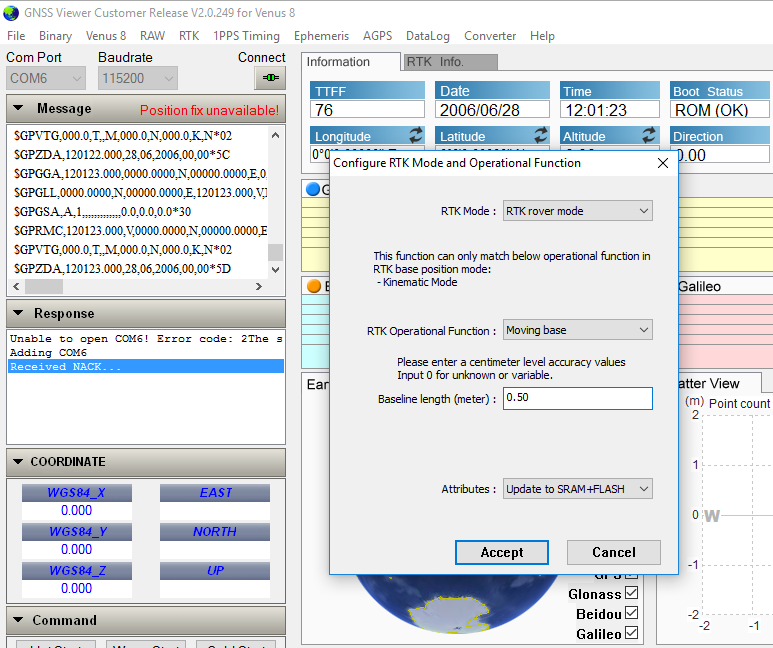
Task: Collapse the Message panel triangle
Action: tap(18, 109)
